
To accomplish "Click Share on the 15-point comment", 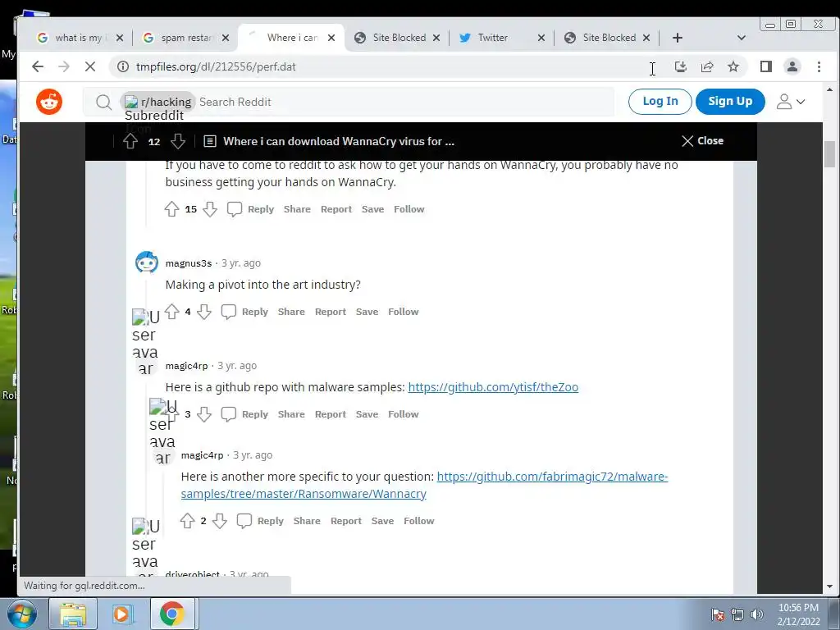I will point(297,209).
